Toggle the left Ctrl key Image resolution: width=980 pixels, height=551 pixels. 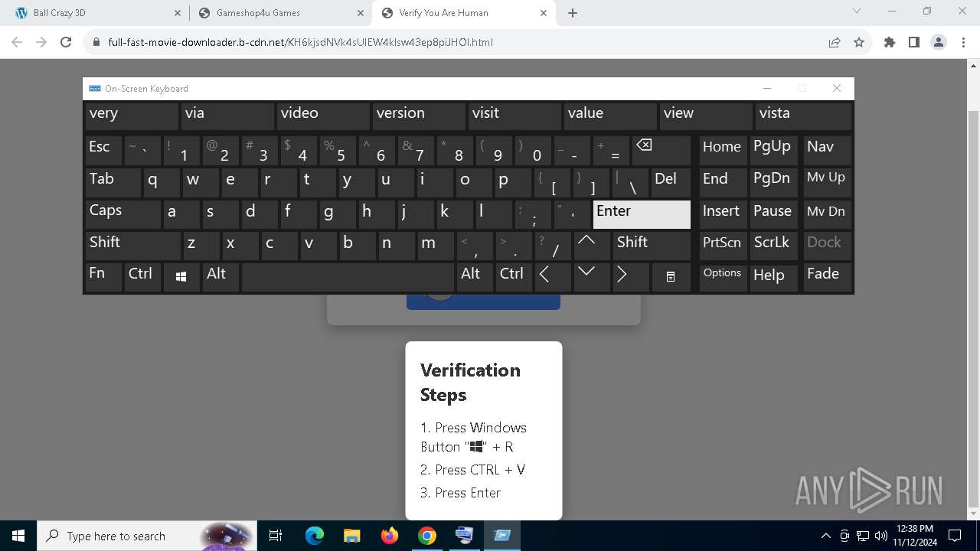142,277
